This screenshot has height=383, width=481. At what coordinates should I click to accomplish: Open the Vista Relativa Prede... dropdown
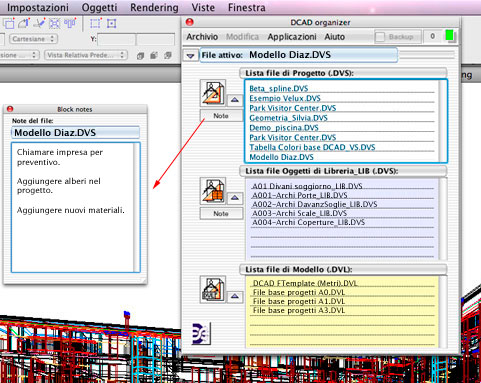(86, 55)
